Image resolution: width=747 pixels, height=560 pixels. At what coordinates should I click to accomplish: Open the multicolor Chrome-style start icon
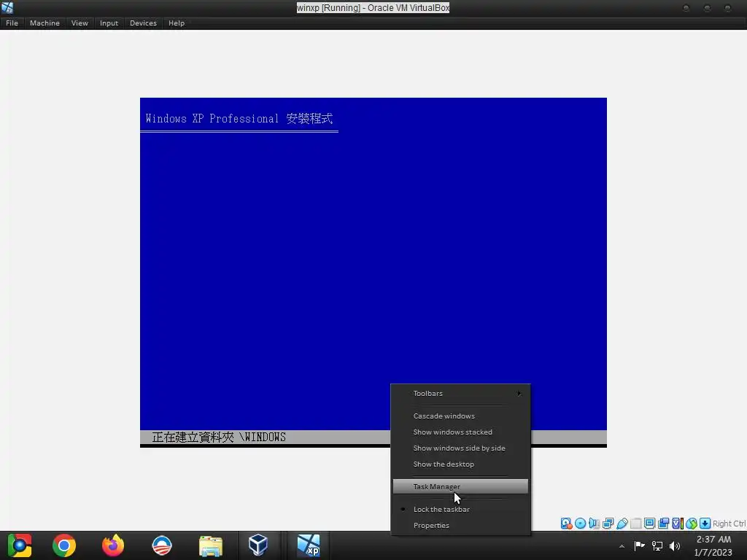point(20,545)
